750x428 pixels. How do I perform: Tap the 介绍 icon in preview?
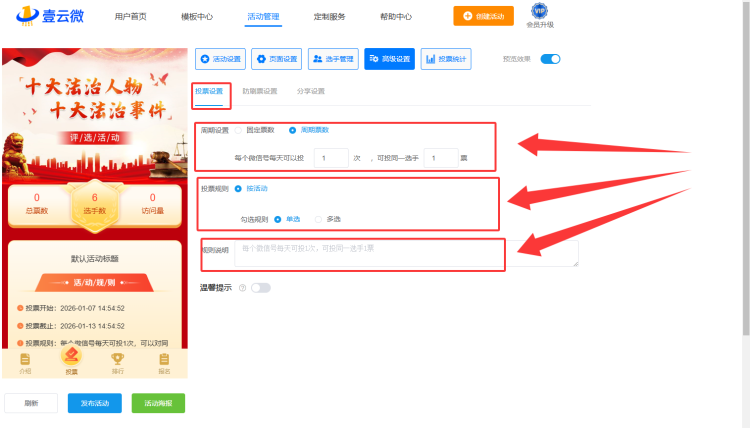point(25,360)
